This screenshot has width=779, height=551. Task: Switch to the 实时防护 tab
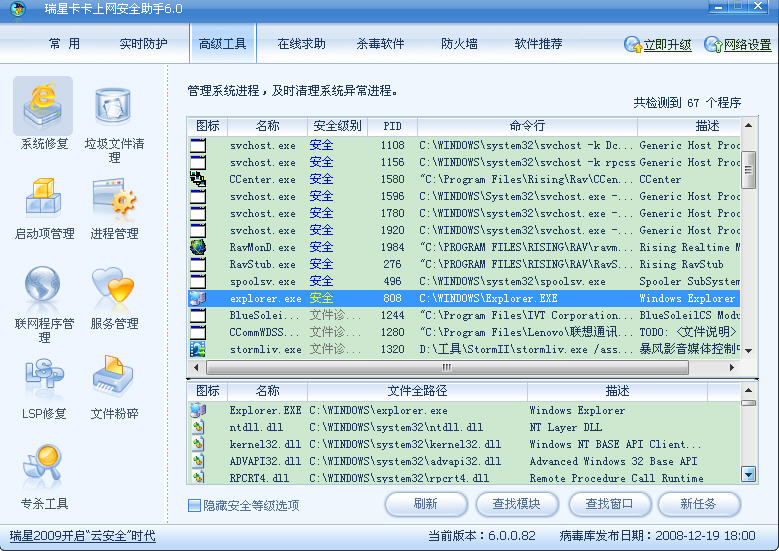click(x=143, y=44)
